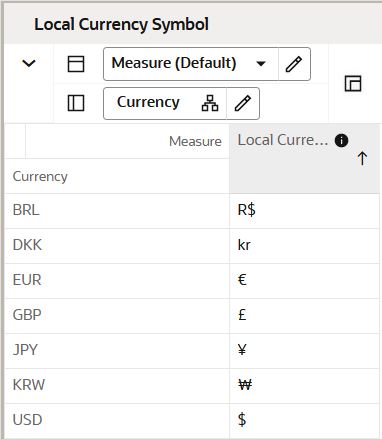Screen dimensions: 382x439
Task: Click the Measure header label
Action: 195,141
